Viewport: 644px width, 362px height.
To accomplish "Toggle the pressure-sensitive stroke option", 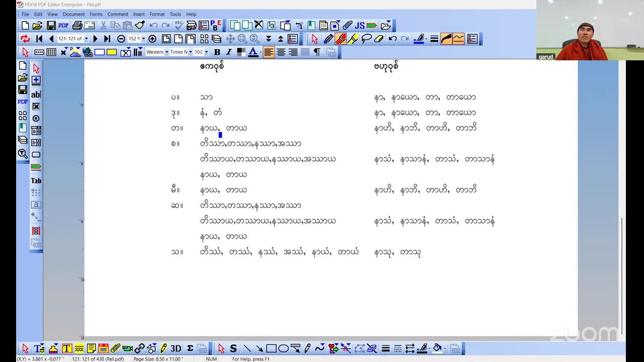I will click(x=446, y=39).
